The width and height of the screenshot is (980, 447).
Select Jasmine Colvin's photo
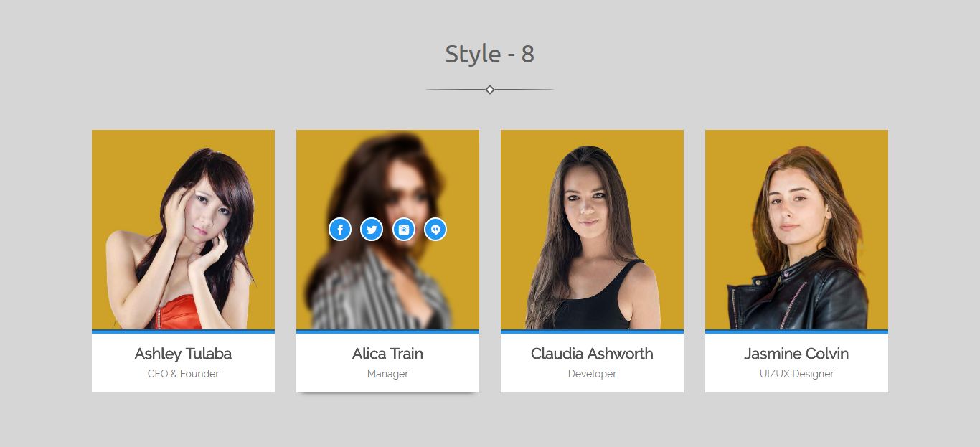click(796, 230)
